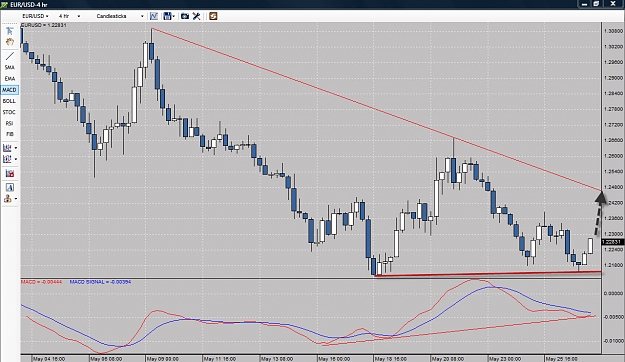Screen dimensions: 625x362
Task: Click the 1.30800 price axis label
Action: pos(613,31)
